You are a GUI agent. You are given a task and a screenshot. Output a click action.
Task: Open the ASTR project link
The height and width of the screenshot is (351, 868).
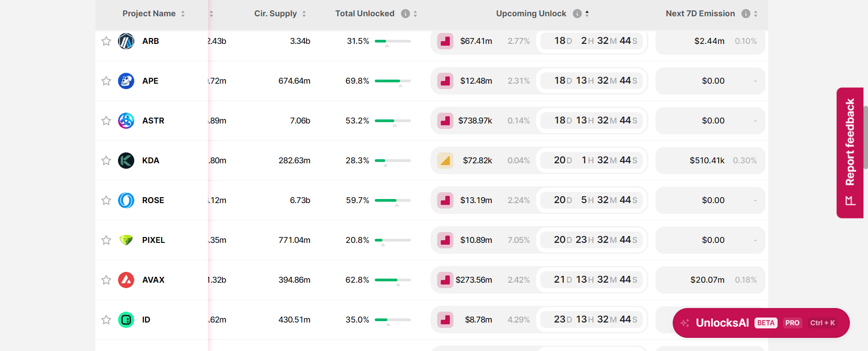153,121
